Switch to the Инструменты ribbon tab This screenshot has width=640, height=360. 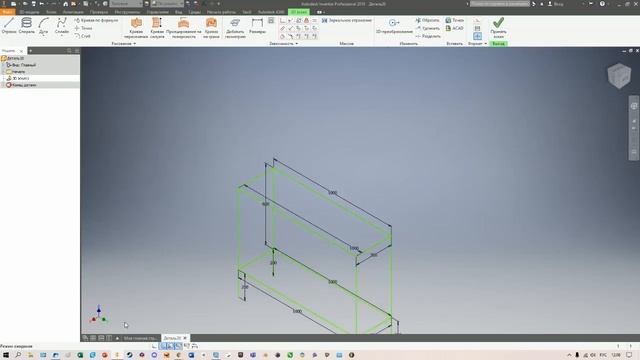point(127,12)
